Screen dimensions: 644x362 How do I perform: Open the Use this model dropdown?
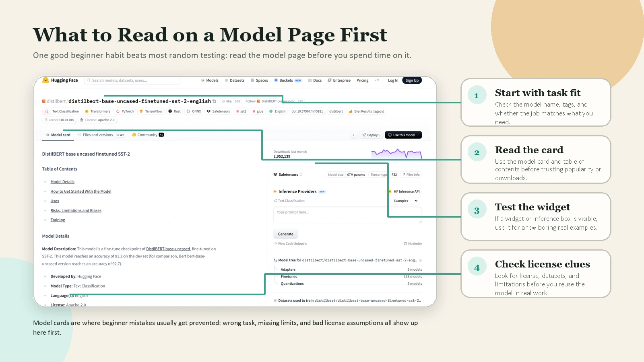[403, 135]
